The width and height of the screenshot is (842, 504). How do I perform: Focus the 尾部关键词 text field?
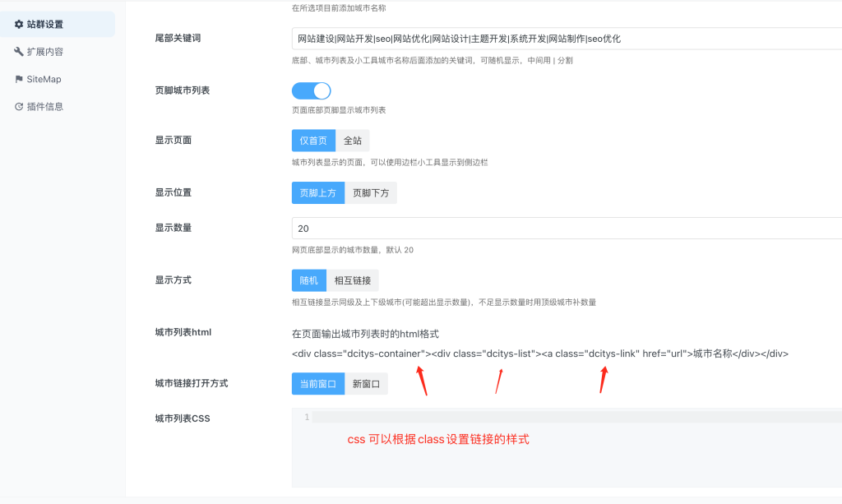coord(566,39)
